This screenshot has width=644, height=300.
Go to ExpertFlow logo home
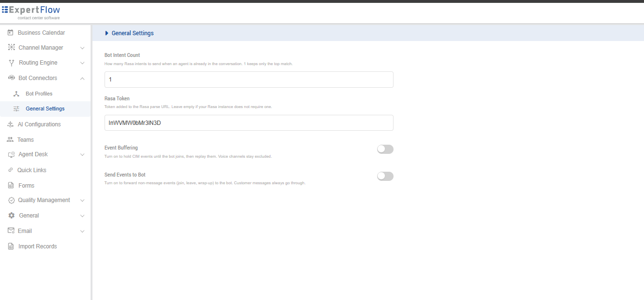pos(31,13)
